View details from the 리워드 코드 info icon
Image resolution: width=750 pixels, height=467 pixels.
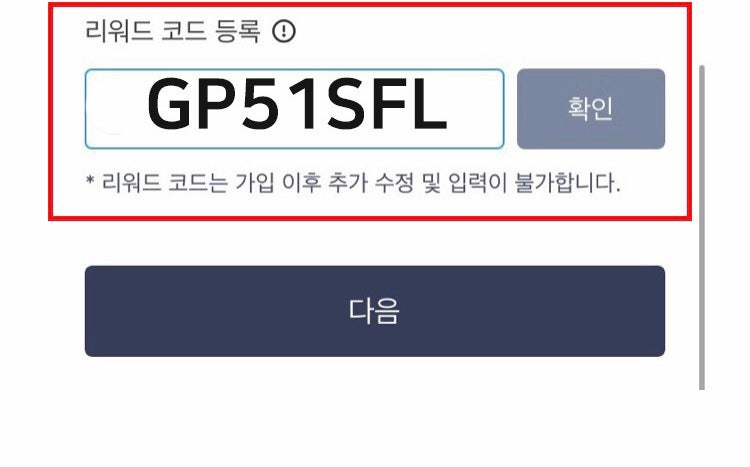pos(284,31)
